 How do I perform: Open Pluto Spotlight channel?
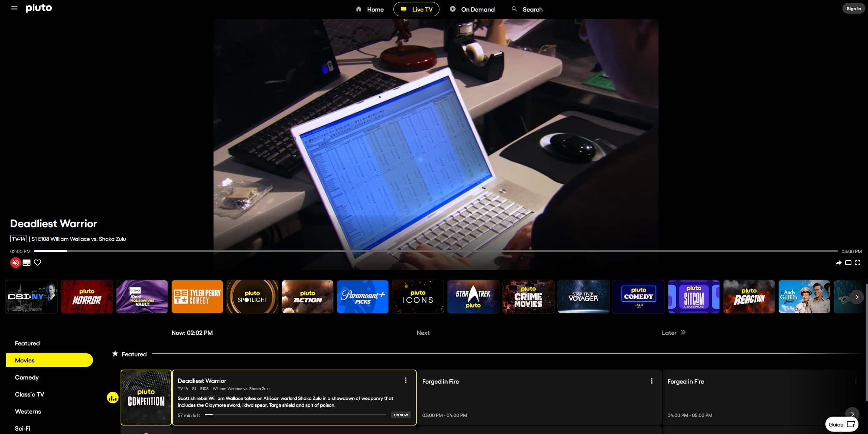coord(252,297)
